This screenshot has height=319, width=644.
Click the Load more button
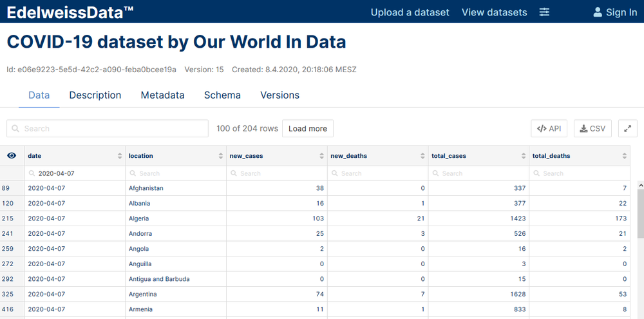point(308,129)
